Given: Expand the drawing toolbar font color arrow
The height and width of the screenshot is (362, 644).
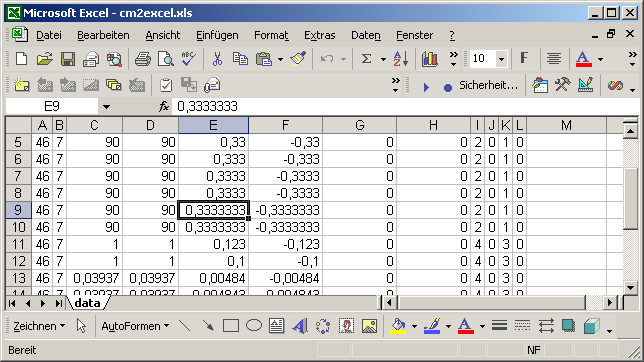Looking at the screenshot, I should click(482, 327).
